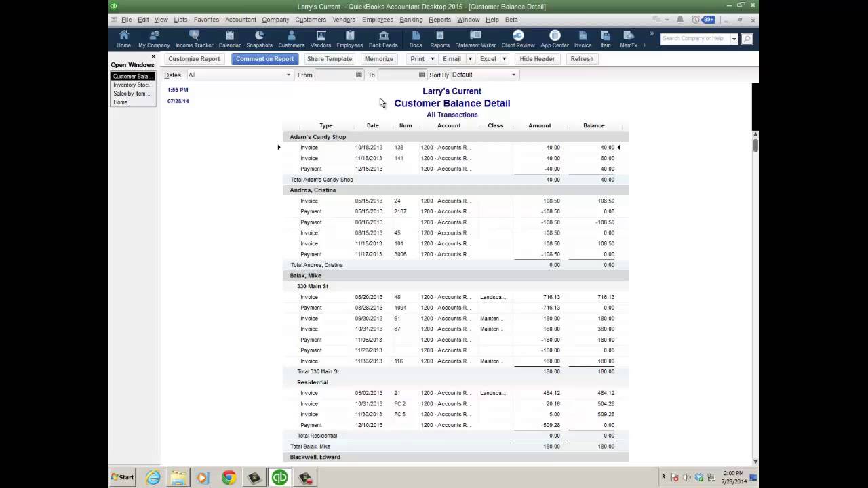This screenshot has width=868, height=488.
Task: Expand the Dates dropdown
Action: (x=288, y=75)
